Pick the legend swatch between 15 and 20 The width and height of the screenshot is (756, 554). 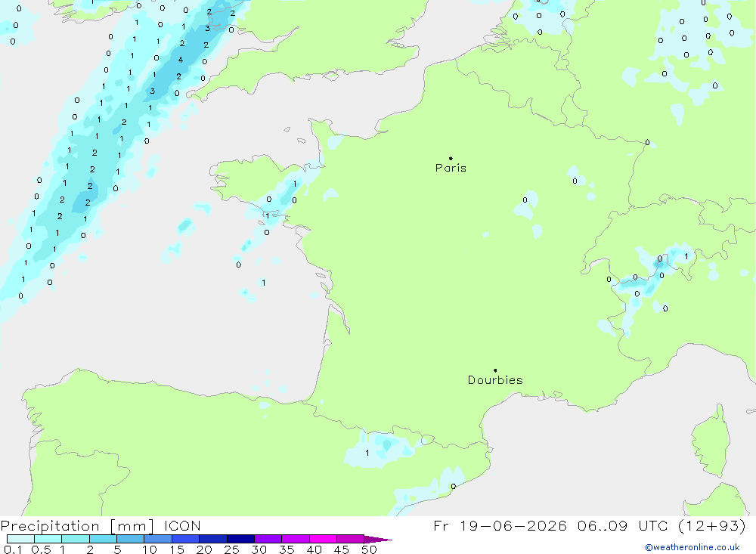point(186,539)
